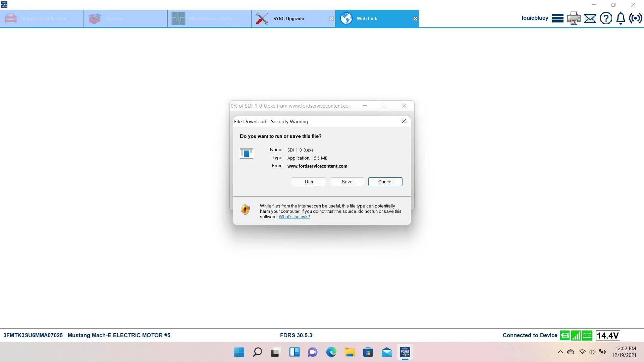644x362 pixels.
Task: Click the volume speaker tray icon
Action: click(592, 352)
